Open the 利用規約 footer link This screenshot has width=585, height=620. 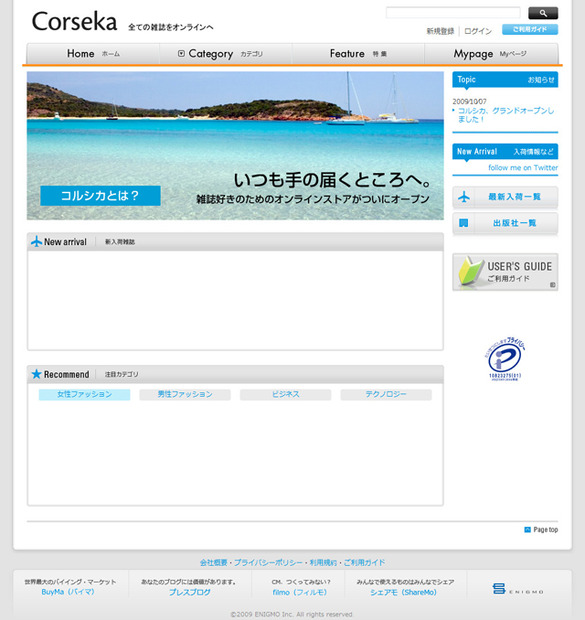point(323,562)
